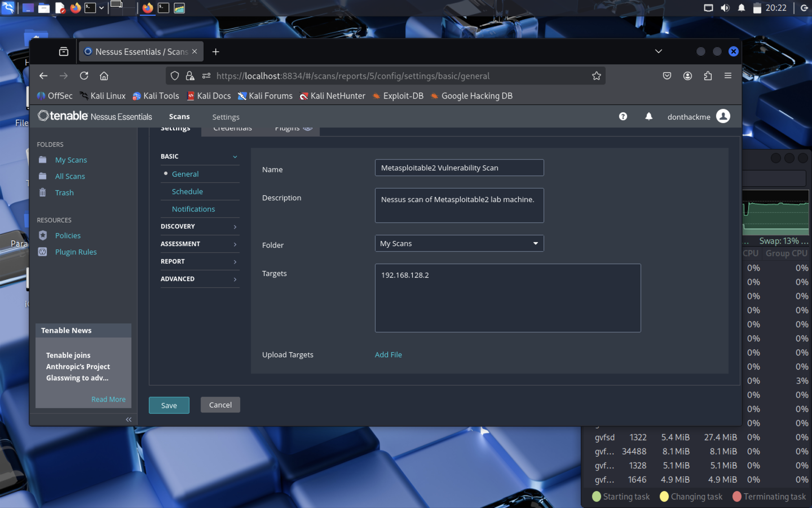This screenshot has width=812, height=508.
Task: Click the volume speaker tray icon
Action: 725,8
